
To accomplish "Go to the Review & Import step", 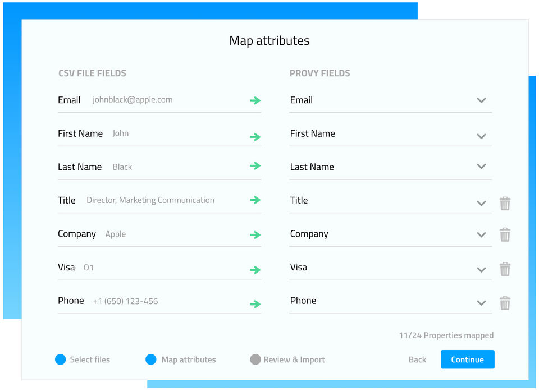I will pos(287,359).
